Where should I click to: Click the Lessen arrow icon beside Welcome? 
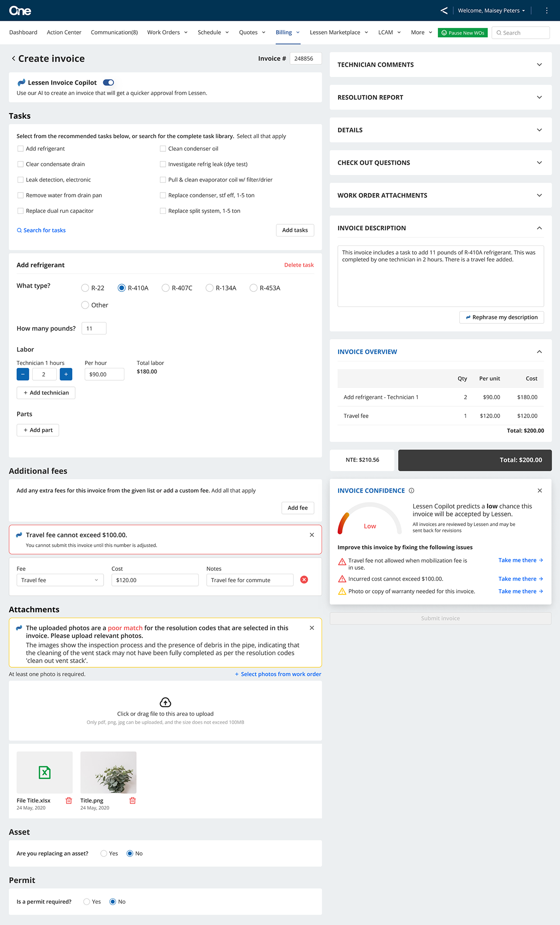point(444,10)
